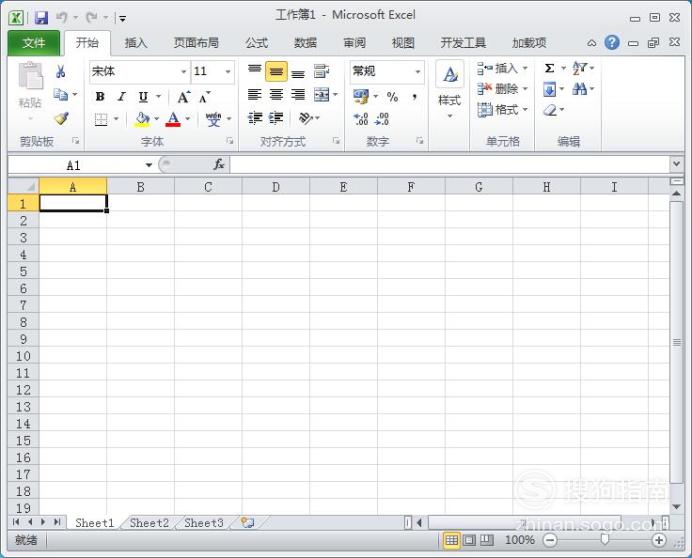Select the Format Painter brush
The width and height of the screenshot is (692, 558).
[x=61, y=118]
